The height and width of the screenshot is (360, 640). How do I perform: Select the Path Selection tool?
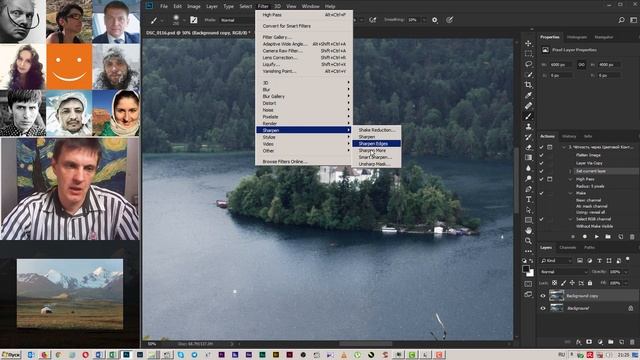click(x=529, y=210)
